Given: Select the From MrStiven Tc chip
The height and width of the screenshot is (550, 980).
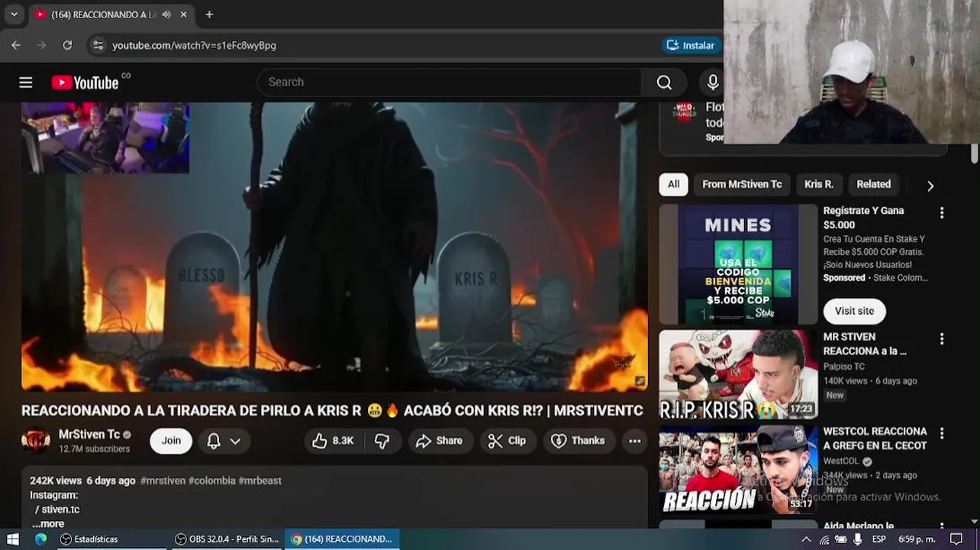Looking at the screenshot, I should (742, 184).
